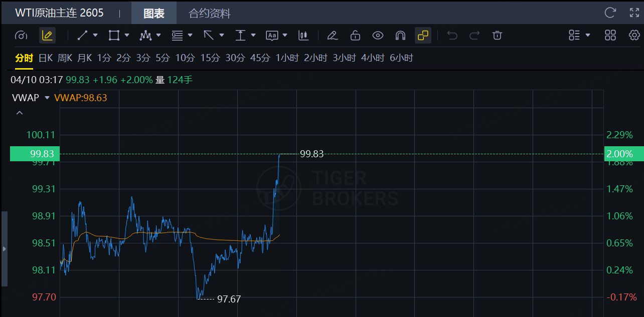Screen dimensions: 644x317
Task: Select the measurement range tool
Action: click(x=240, y=36)
